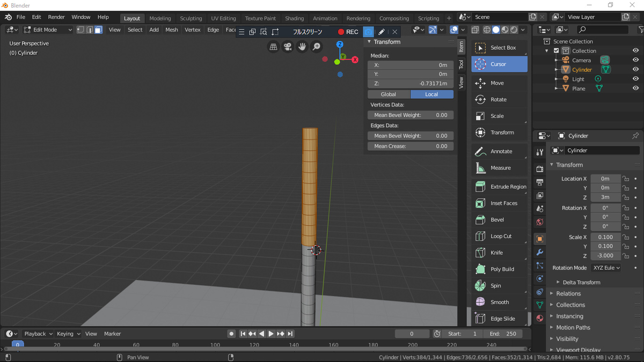Screen dimensions: 644x362
Task: Switch Median coordinates to Global
Action: click(x=389, y=94)
